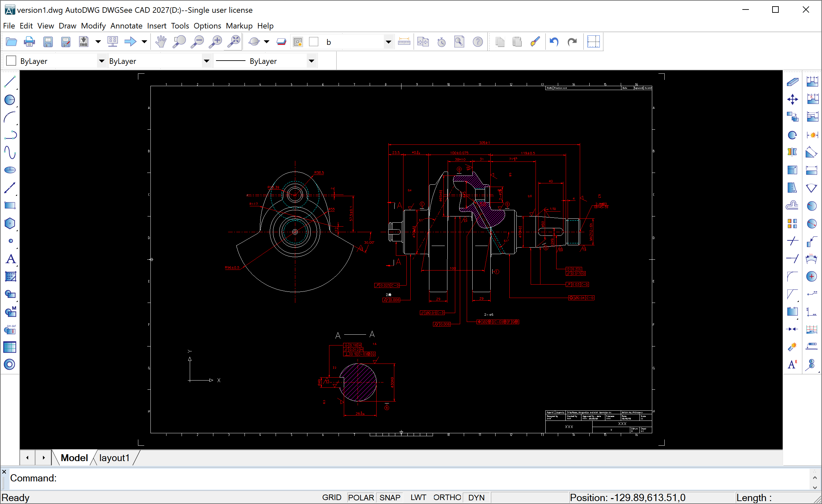Open dropdown arrow next to export IMG

(98, 42)
